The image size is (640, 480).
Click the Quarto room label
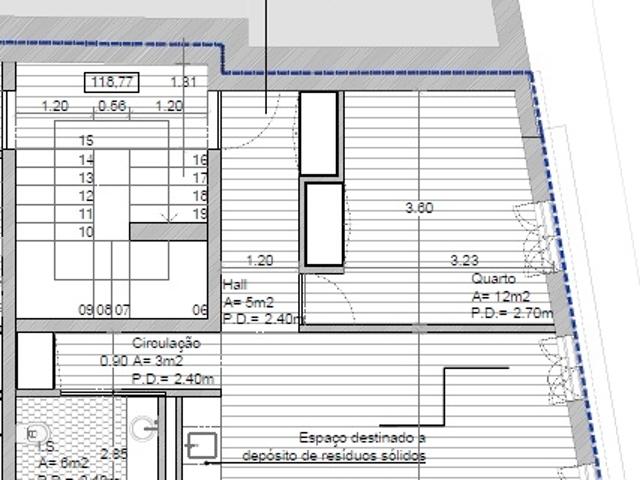coord(494,280)
